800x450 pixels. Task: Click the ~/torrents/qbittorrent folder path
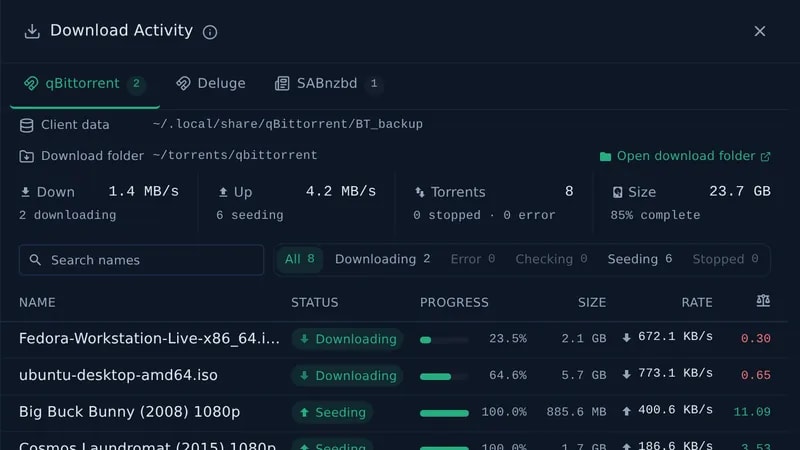(235, 156)
